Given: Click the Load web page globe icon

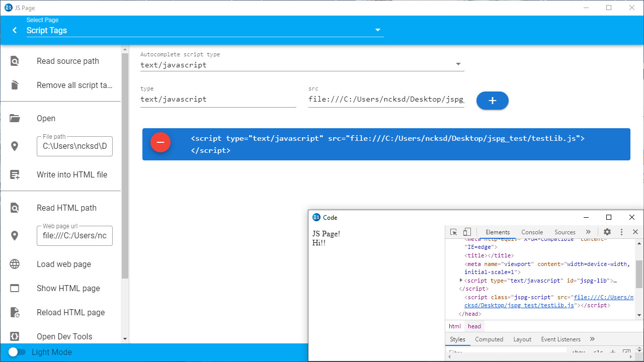Looking at the screenshot, I should (15, 264).
